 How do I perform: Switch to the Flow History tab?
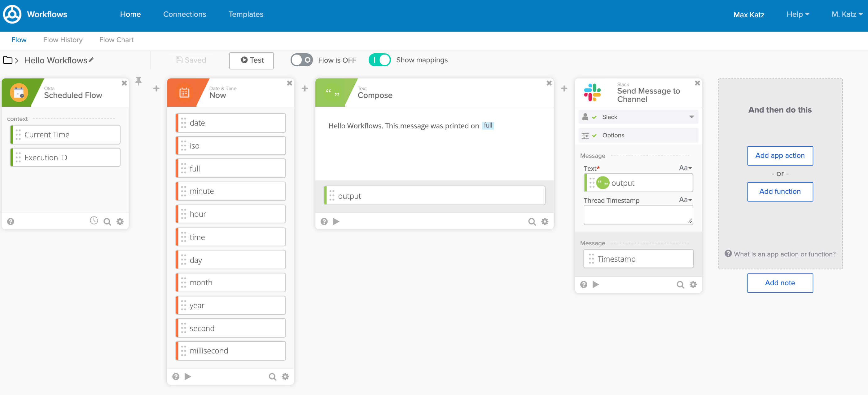click(63, 40)
